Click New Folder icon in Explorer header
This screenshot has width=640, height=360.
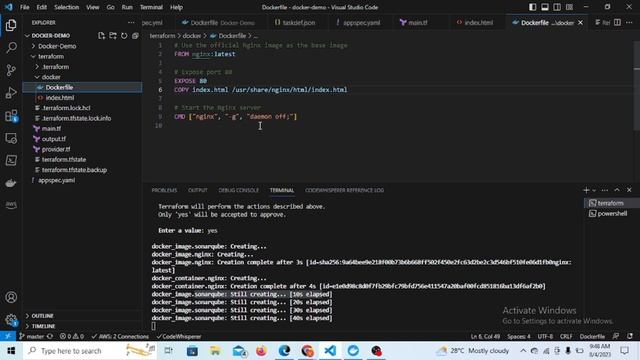click(x=113, y=36)
